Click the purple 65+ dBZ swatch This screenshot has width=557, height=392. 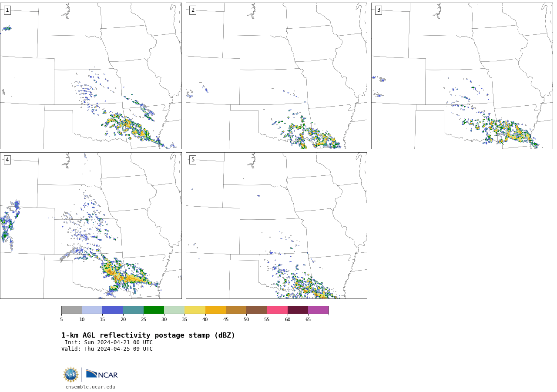(318, 310)
